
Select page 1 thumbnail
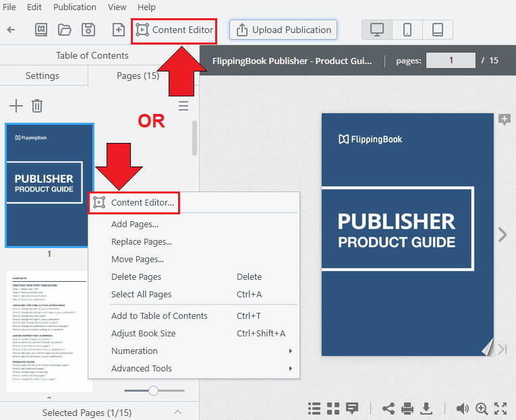click(x=49, y=185)
